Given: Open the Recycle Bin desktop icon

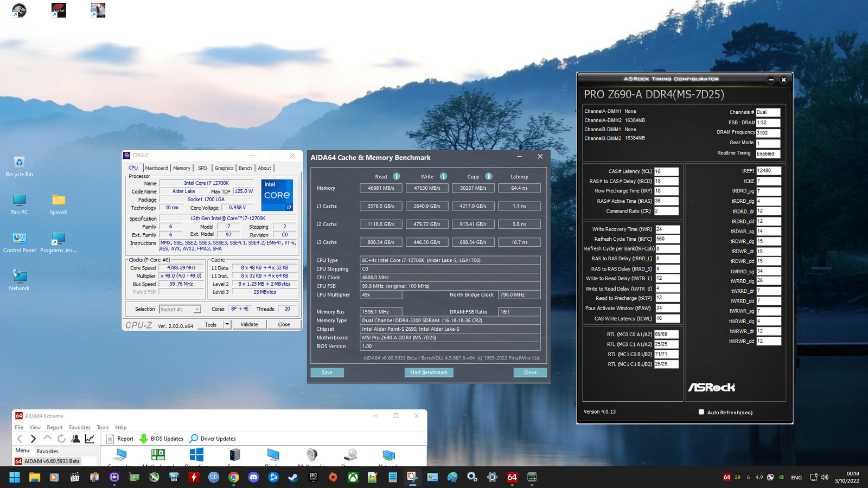Looking at the screenshot, I should click(x=19, y=166).
